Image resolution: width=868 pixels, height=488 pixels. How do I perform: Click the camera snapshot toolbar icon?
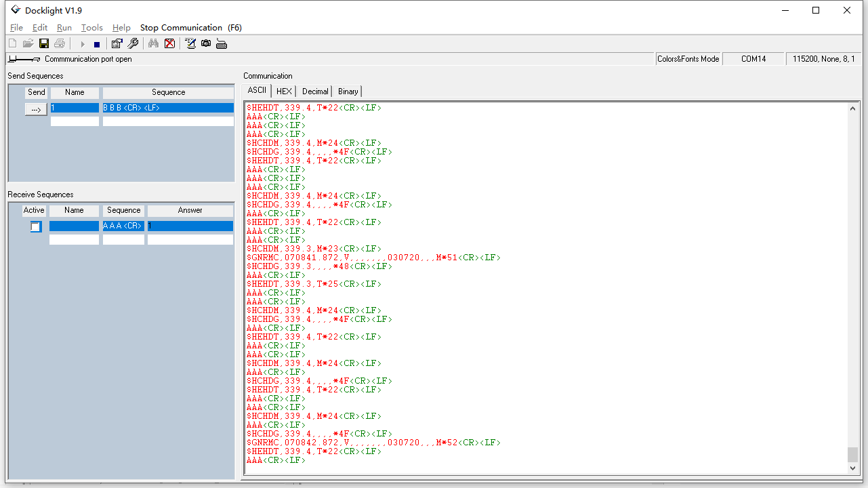pos(206,44)
